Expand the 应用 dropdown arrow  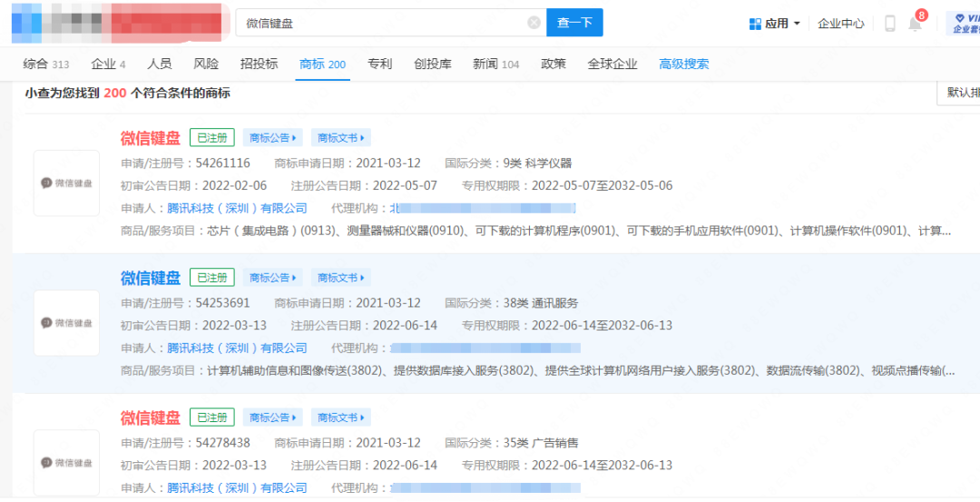click(x=797, y=24)
